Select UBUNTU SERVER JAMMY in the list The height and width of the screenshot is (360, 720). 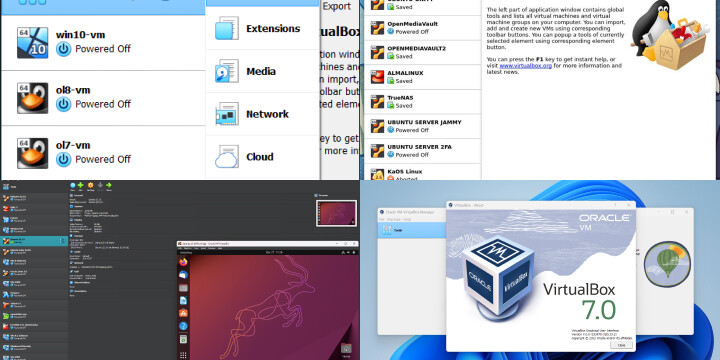pyautogui.click(x=422, y=126)
